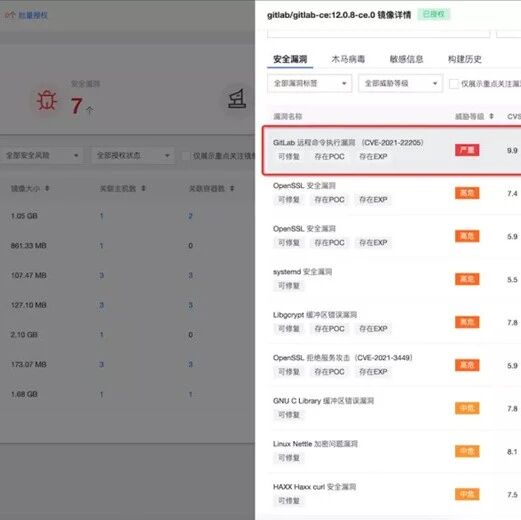Click the 高危 badge on the Libgcrypt row
521x520 pixels.
pos(467,322)
